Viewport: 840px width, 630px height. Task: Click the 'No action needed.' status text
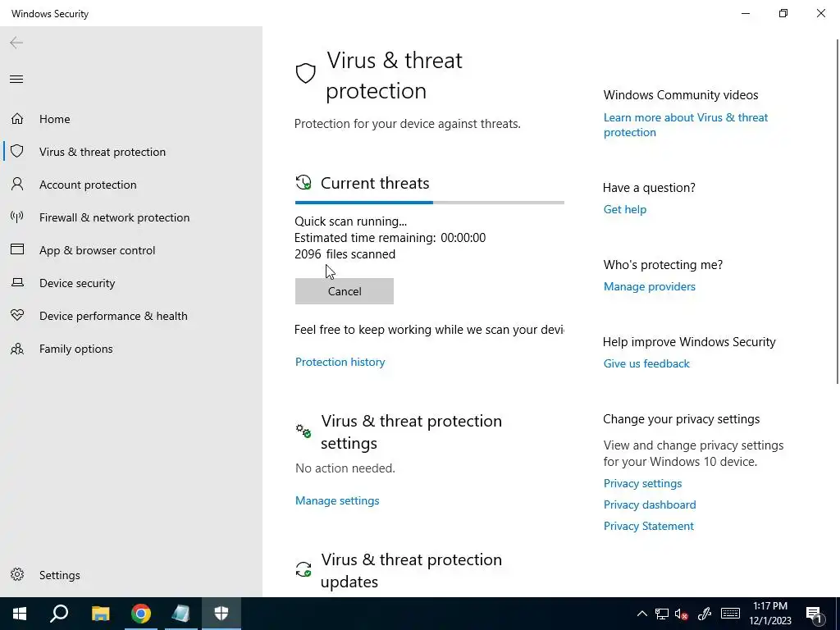pos(345,468)
